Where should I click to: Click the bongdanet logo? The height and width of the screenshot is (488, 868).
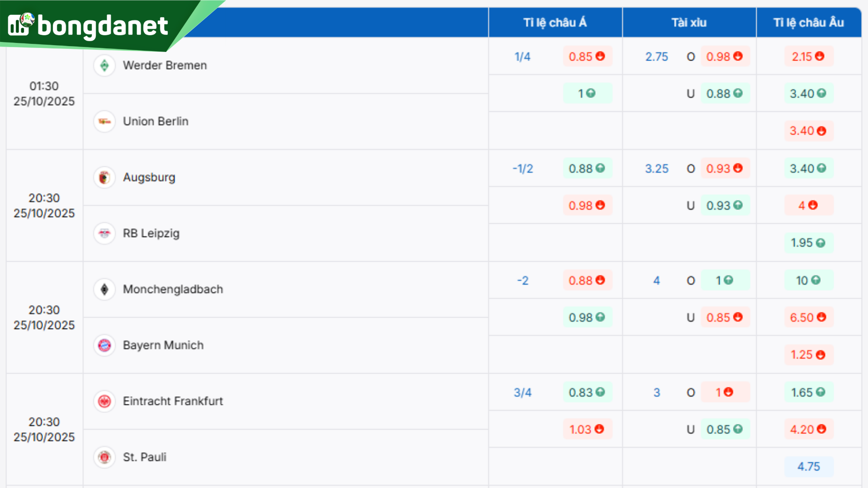pyautogui.click(x=89, y=25)
